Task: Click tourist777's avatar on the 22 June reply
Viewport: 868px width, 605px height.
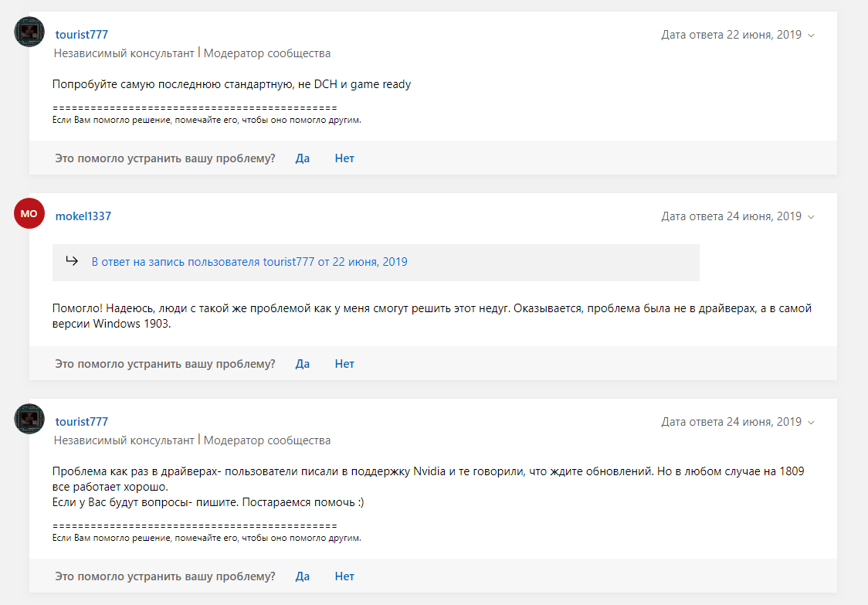Action: tap(29, 32)
